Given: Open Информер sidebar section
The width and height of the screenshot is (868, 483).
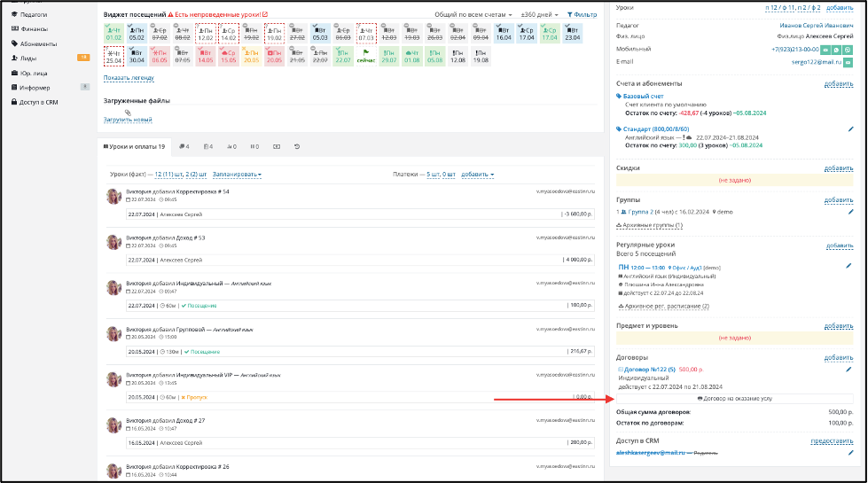Looking at the screenshot, I should click(35, 88).
